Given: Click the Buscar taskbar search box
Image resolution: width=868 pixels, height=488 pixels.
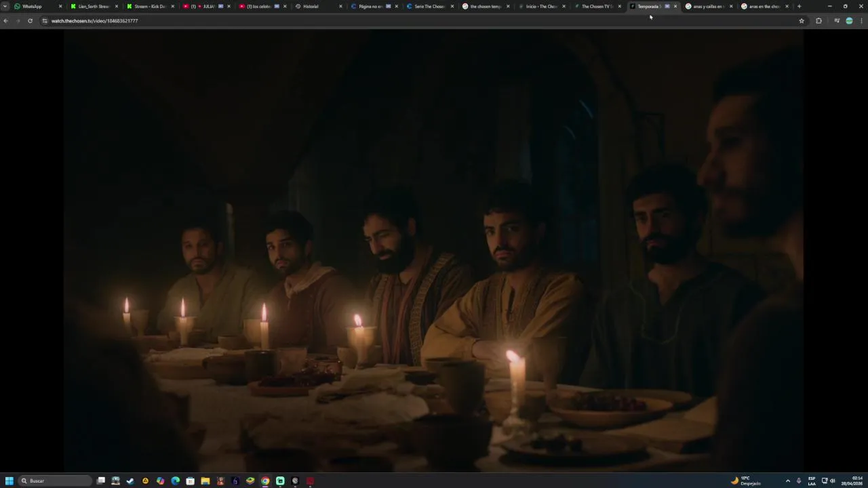Looking at the screenshot, I should click(55, 481).
